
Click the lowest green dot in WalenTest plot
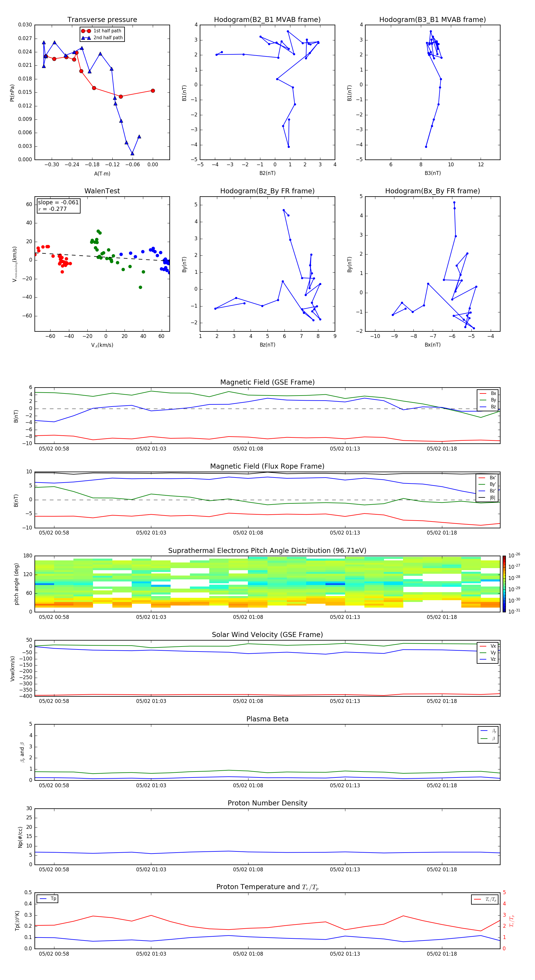point(140,287)
